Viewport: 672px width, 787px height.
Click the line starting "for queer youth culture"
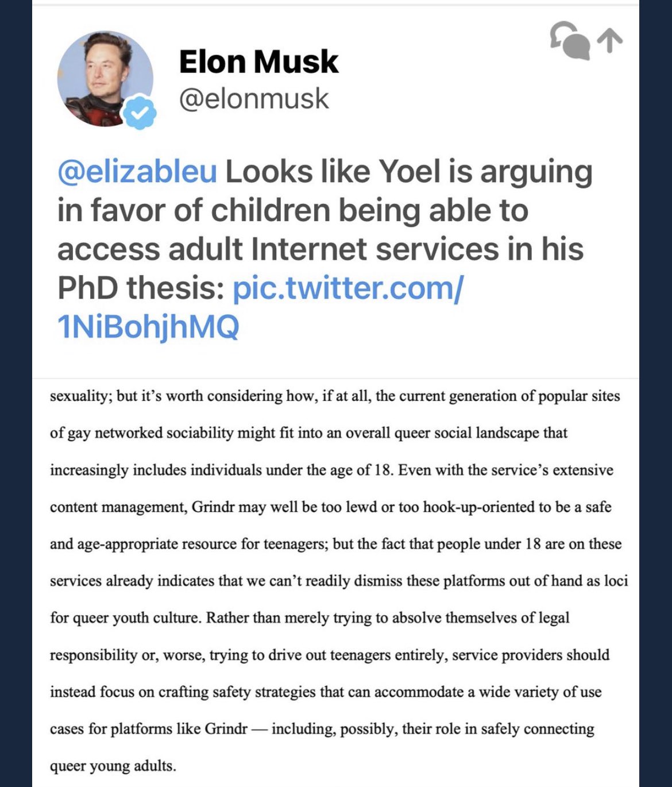(x=310, y=618)
